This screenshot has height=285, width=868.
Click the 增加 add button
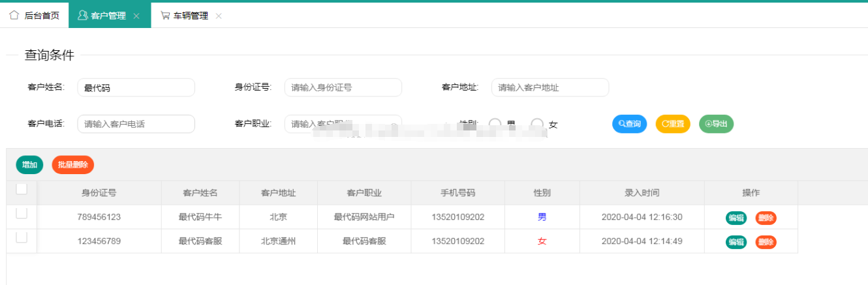coord(29,165)
